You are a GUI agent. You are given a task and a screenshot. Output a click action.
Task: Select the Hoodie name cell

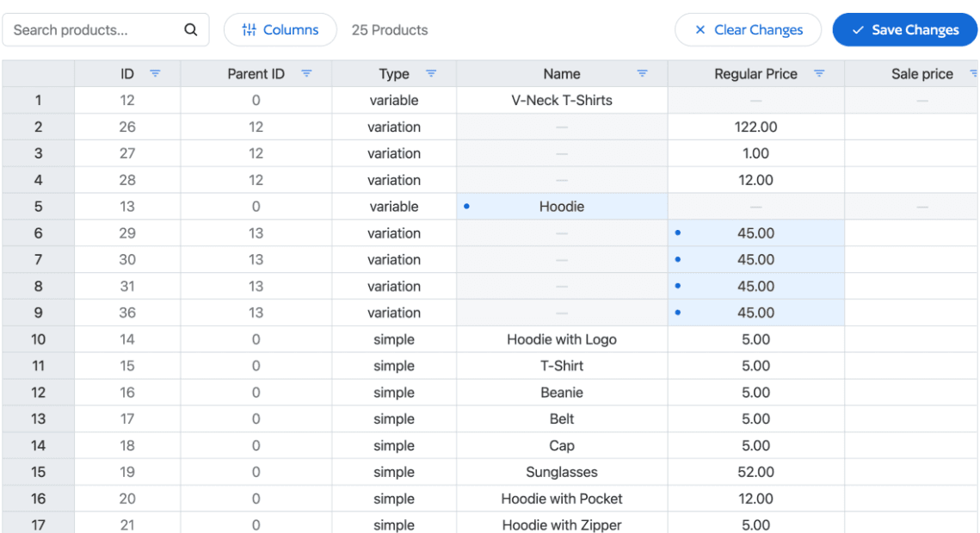(x=562, y=207)
